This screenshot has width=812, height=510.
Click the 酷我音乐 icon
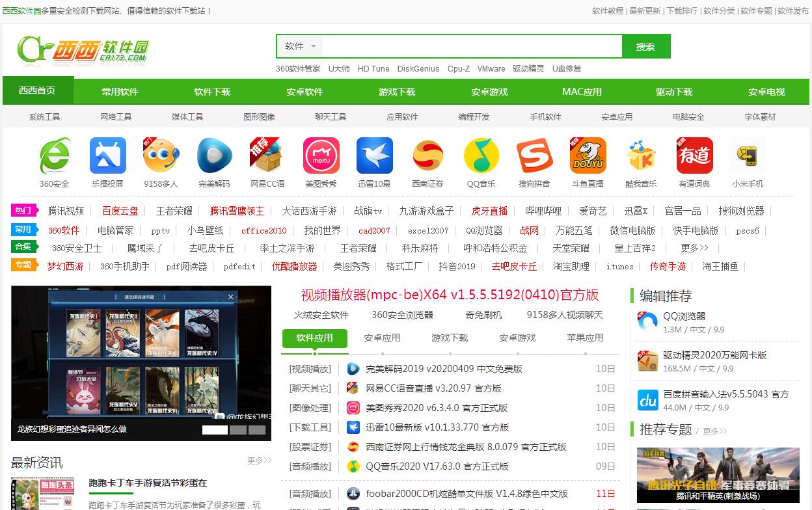pos(641,156)
